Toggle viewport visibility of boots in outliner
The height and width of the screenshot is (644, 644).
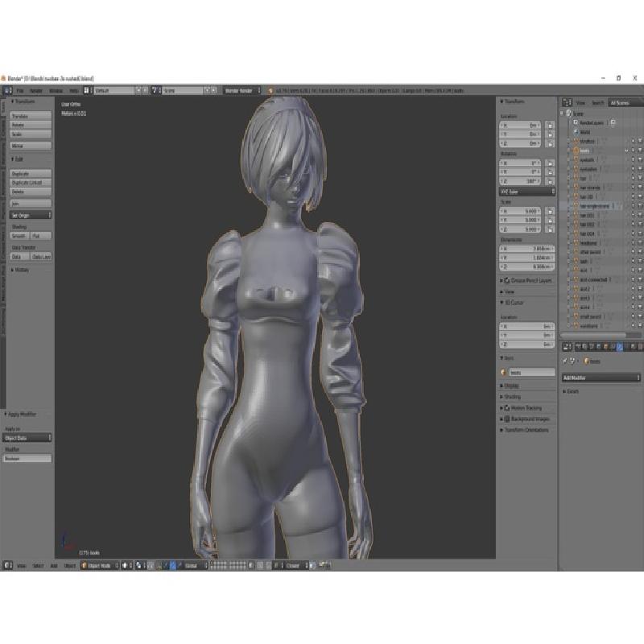tap(627, 151)
